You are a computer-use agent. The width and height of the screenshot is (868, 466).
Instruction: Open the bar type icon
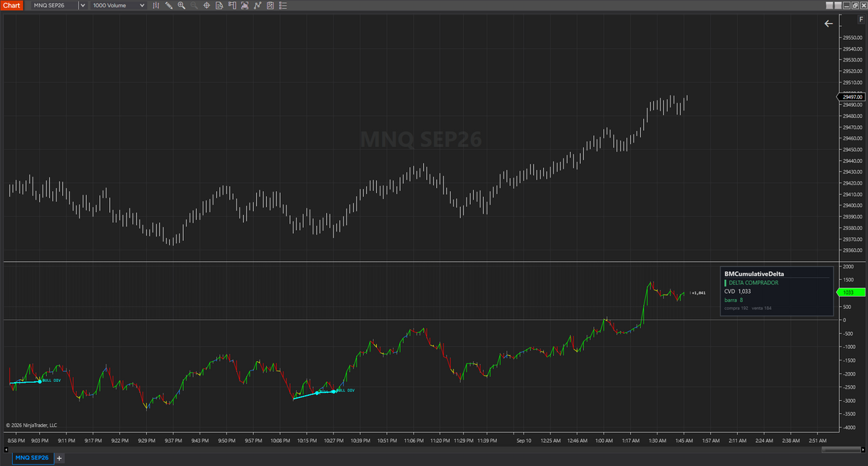click(x=156, y=5)
